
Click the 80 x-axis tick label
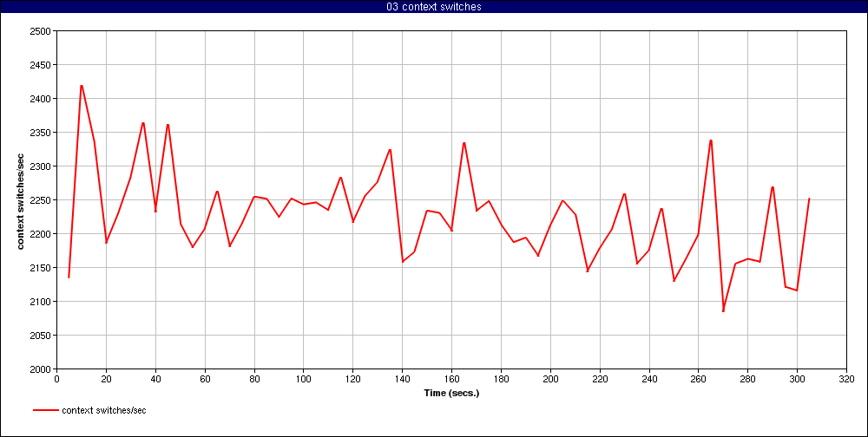click(254, 379)
